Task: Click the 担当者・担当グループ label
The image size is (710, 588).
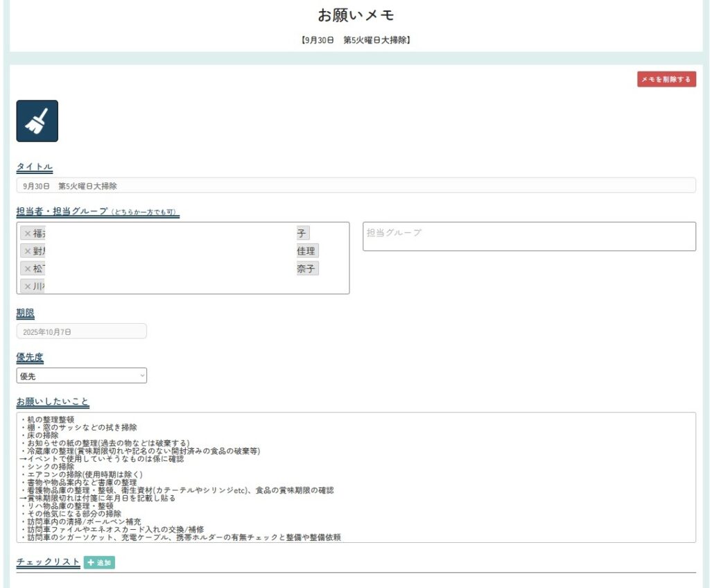Action: click(x=62, y=211)
